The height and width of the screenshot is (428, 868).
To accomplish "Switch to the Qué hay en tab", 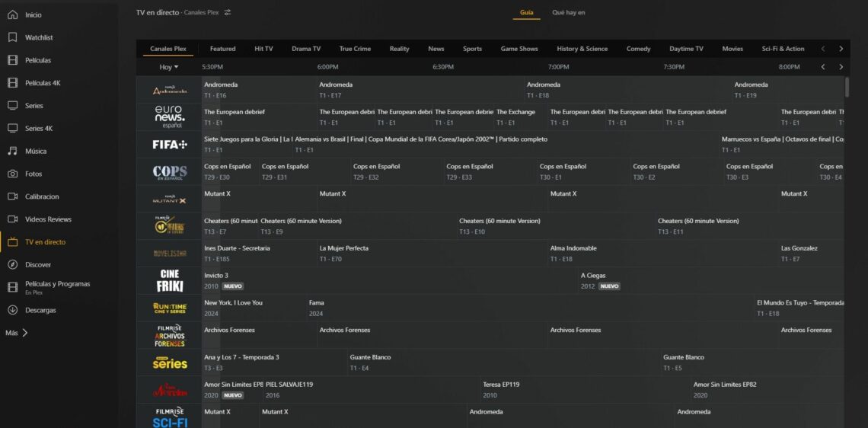I will [568, 13].
